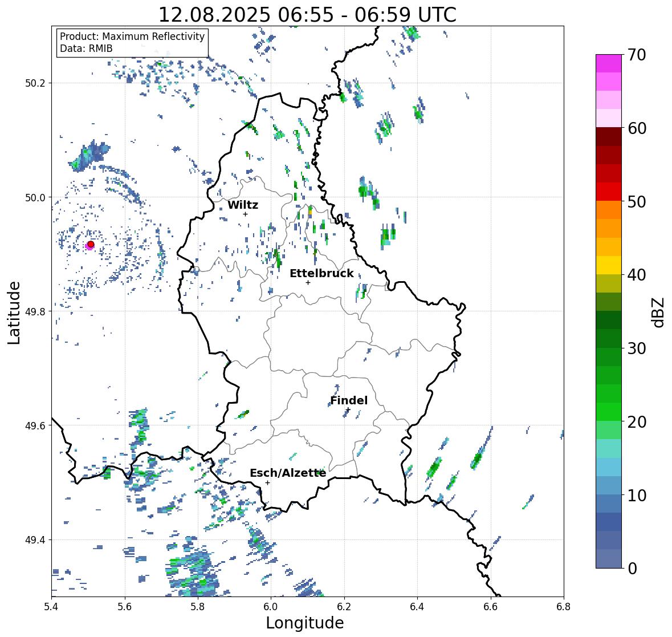
Task: Click the Ettelbruck station label
Action: tap(321, 273)
